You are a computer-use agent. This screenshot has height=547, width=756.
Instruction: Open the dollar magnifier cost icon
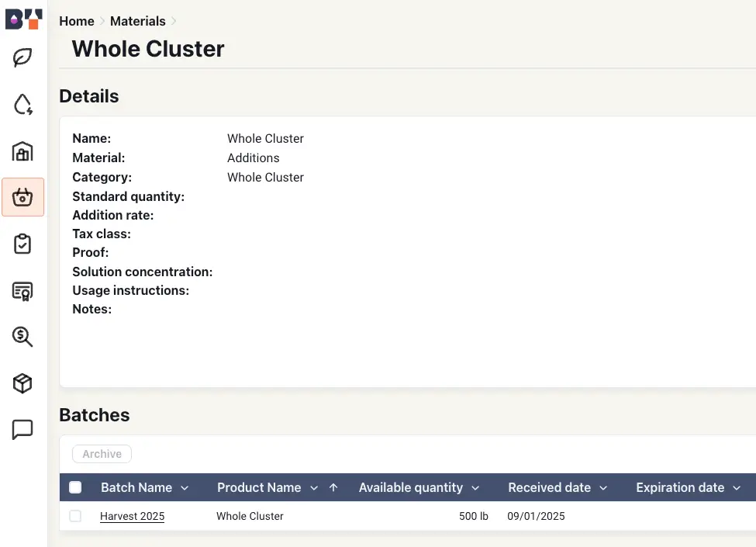(x=22, y=336)
